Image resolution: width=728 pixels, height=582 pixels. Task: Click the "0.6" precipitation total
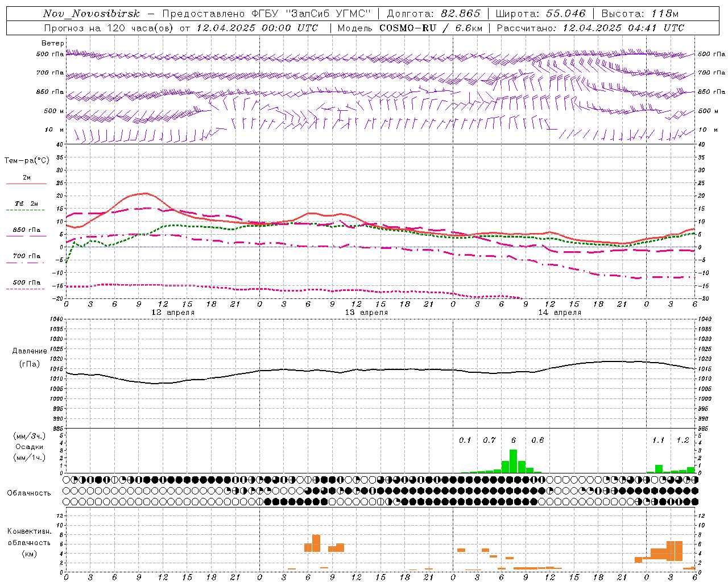[537, 440]
